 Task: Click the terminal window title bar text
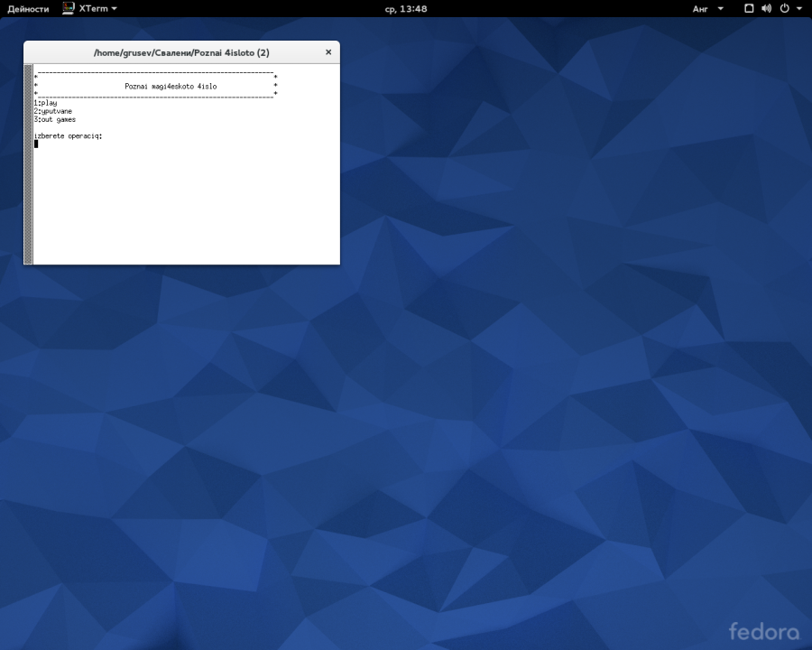(181, 53)
